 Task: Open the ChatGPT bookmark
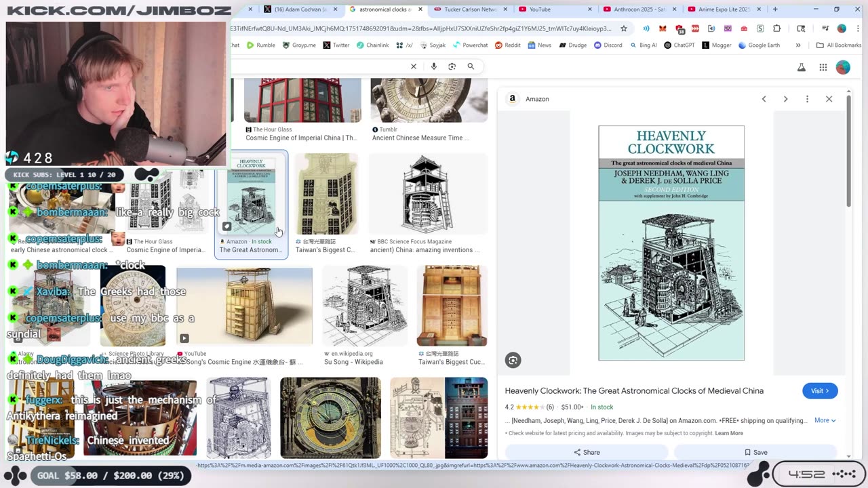tap(679, 45)
